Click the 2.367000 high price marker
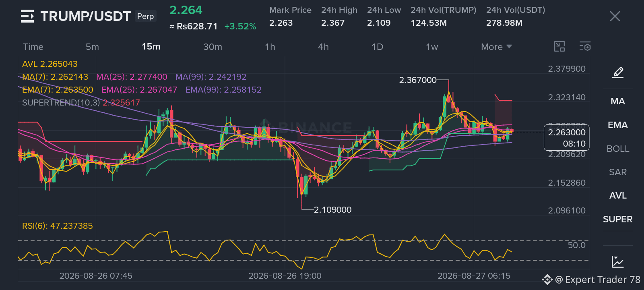644x290 pixels. point(418,80)
